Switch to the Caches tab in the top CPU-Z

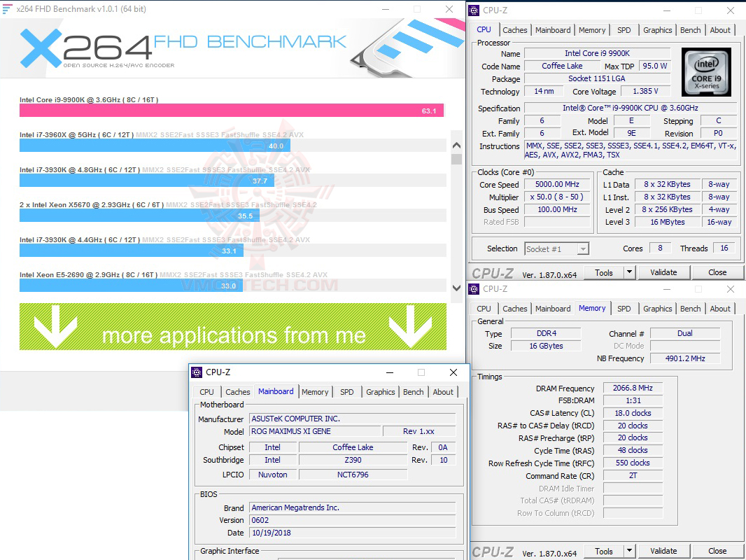coord(515,30)
